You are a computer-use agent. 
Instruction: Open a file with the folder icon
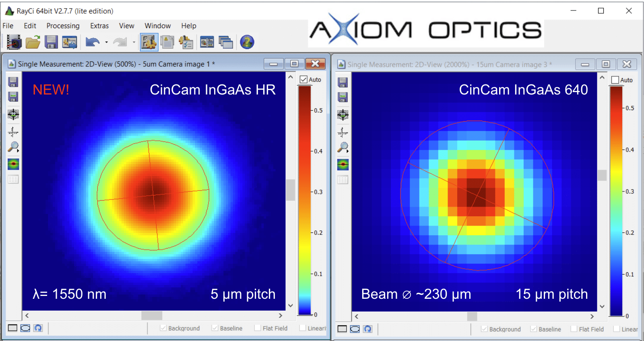(33, 42)
